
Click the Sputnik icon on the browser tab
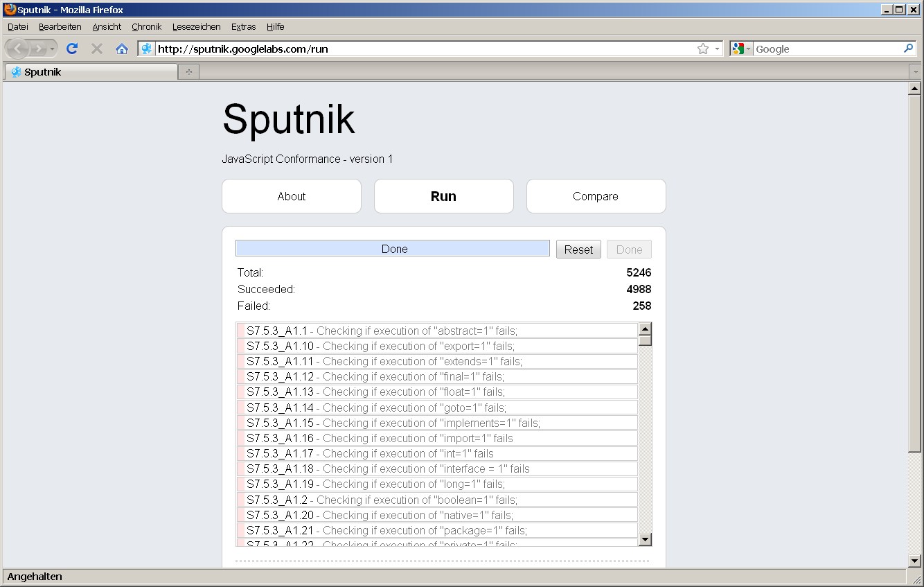click(15, 71)
